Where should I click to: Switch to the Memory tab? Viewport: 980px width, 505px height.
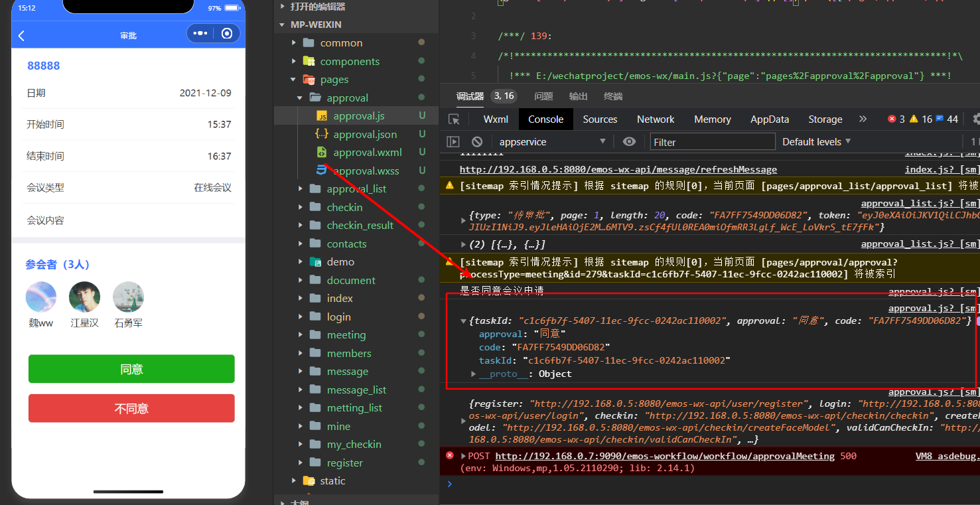pos(712,119)
